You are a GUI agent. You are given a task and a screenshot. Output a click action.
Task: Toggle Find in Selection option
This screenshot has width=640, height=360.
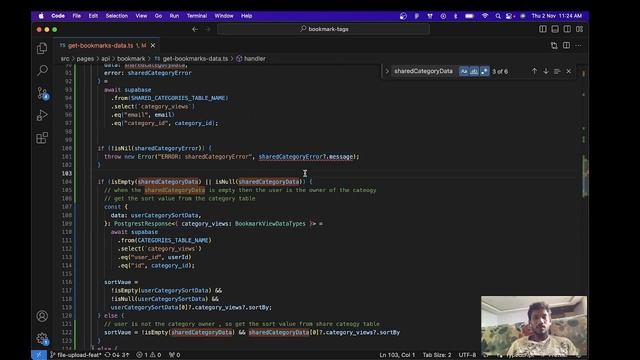pyautogui.click(x=557, y=71)
